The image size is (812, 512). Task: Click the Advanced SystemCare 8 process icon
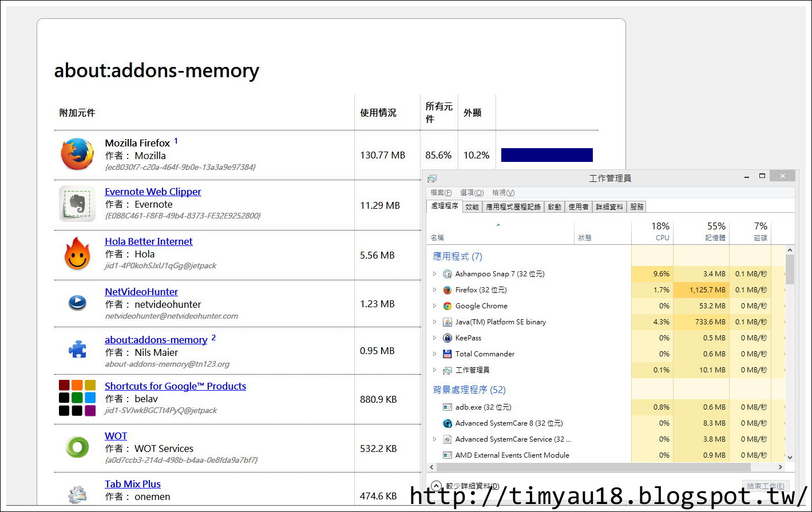(447, 423)
